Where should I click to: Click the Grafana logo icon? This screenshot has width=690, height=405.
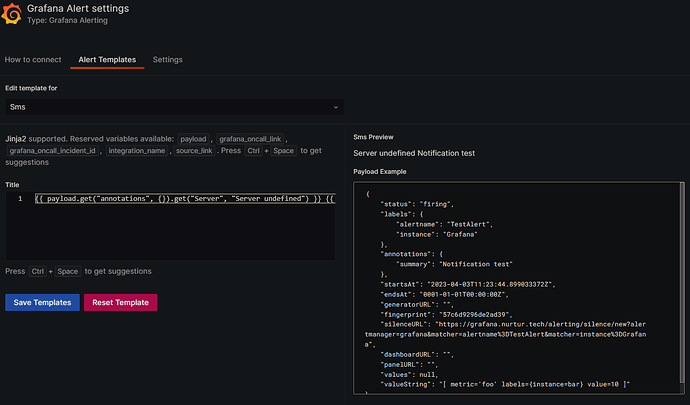11,14
